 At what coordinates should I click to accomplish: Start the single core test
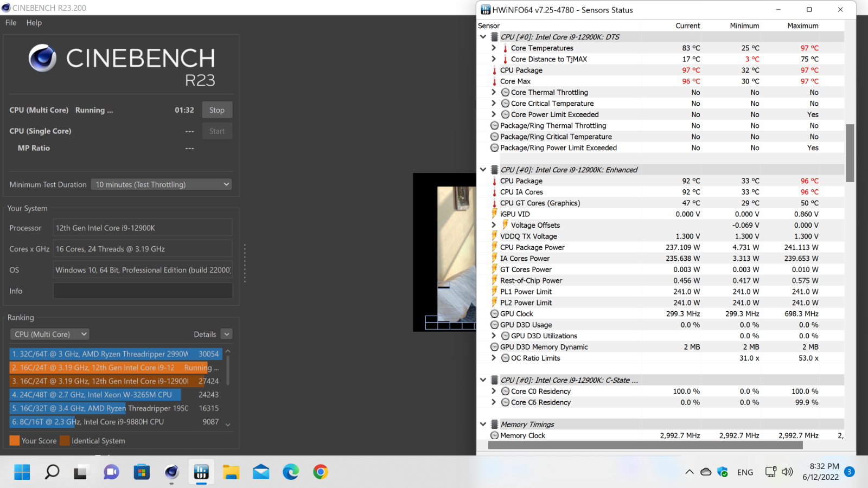(x=217, y=131)
